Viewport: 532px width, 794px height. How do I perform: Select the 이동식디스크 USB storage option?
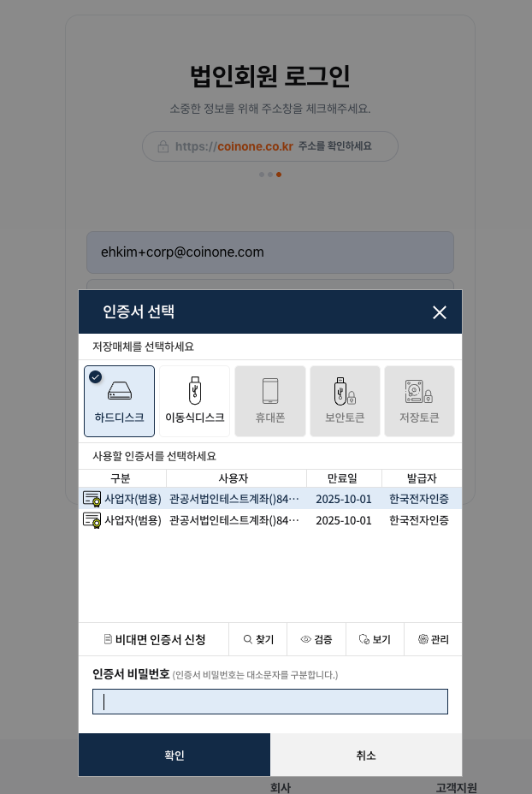194,401
